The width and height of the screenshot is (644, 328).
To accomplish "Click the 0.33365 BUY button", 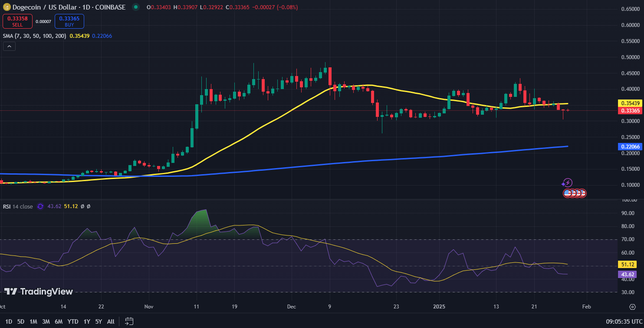I will click(69, 21).
